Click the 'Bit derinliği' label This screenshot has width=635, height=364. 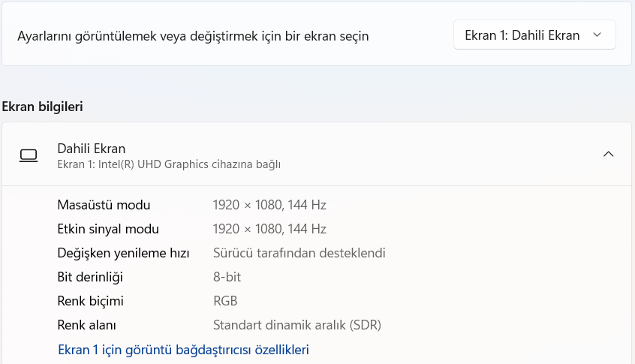pyautogui.click(x=90, y=277)
